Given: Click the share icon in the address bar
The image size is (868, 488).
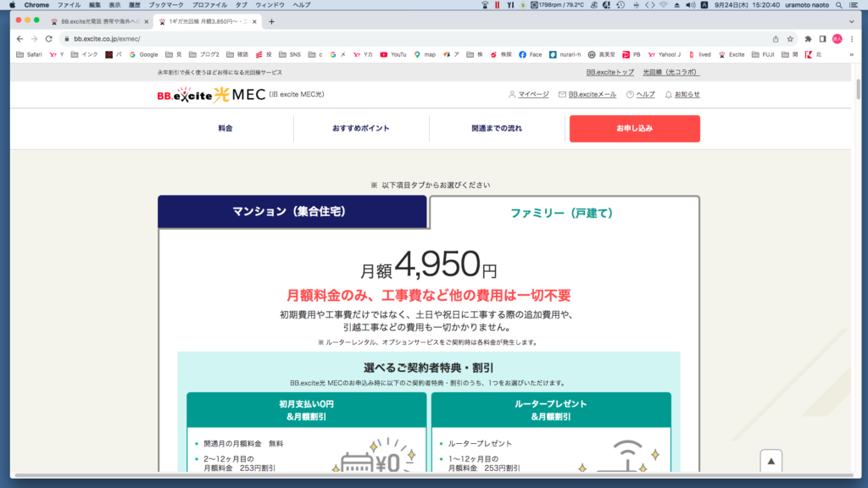Looking at the screenshot, I should 776,39.
